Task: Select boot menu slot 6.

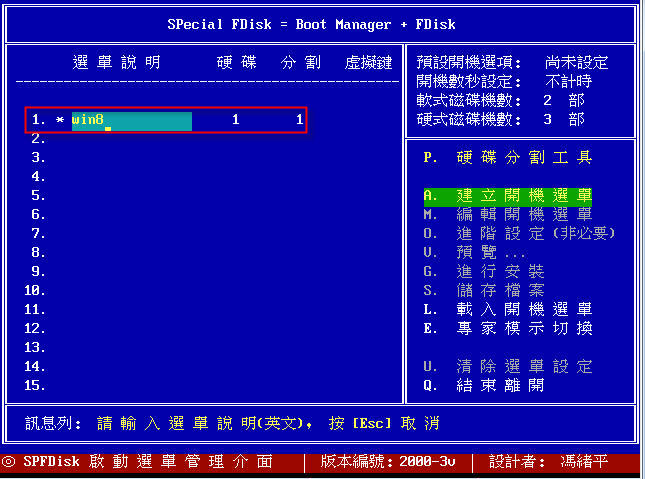Action: click(x=38, y=214)
